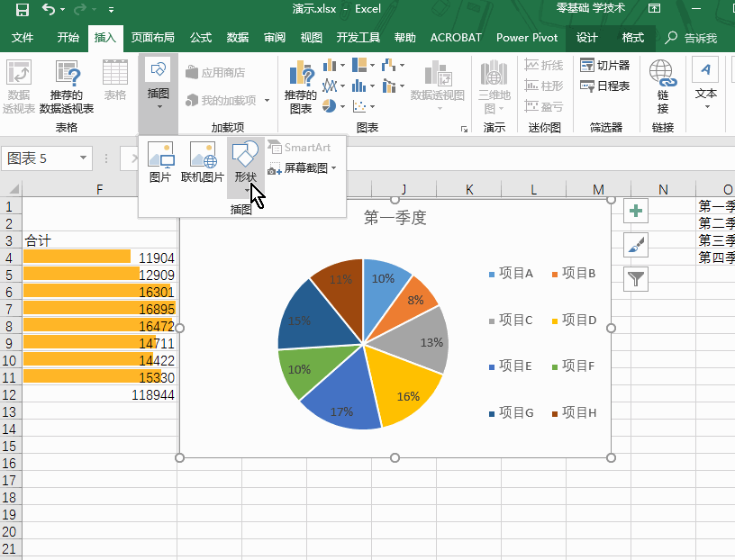Open charts dialog launcher in 图表 group

[464, 129]
